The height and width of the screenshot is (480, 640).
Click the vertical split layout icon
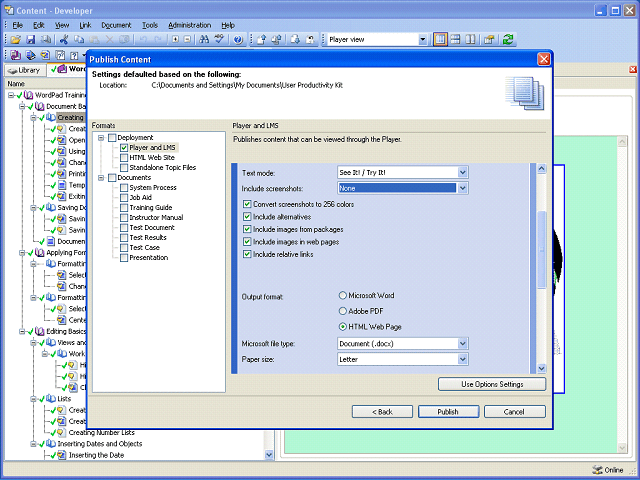click(x=470, y=40)
